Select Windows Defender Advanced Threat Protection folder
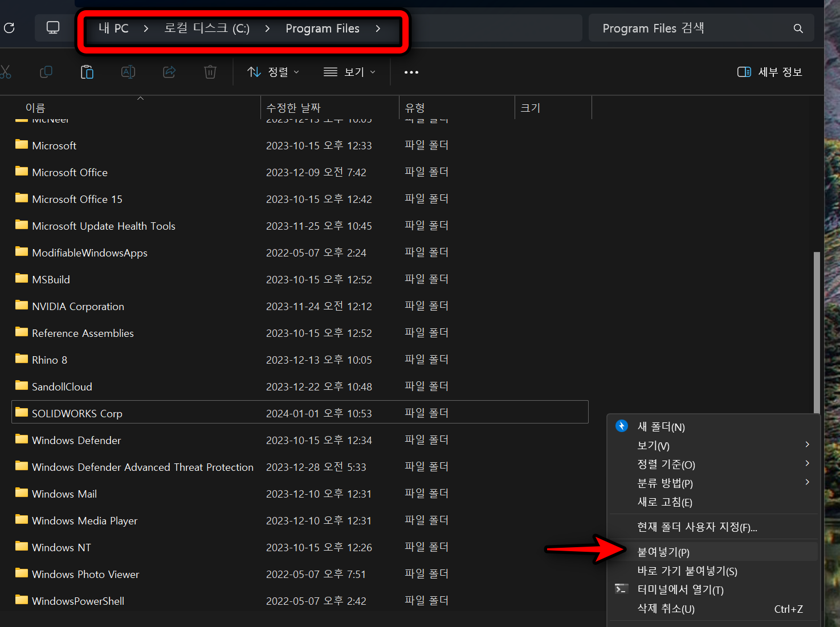Image resolution: width=840 pixels, height=627 pixels. tap(300, 467)
